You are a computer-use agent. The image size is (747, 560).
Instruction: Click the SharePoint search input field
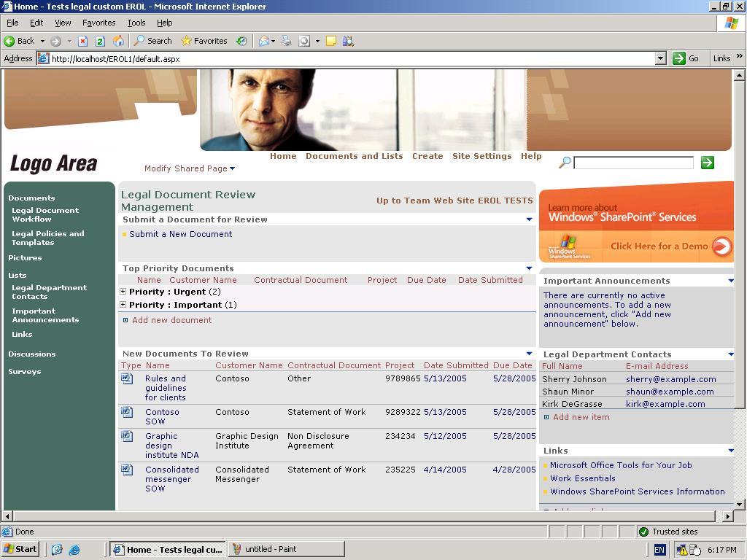tap(632, 163)
